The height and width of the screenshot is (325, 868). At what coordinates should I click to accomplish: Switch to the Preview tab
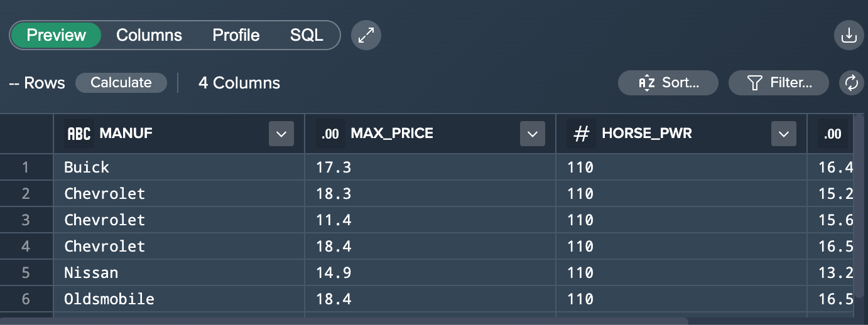[x=56, y=36]
